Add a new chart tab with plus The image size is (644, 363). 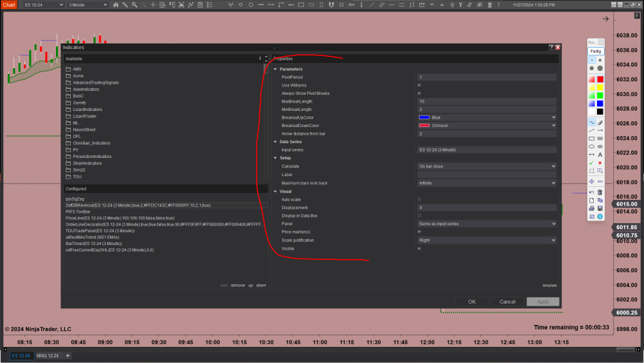pyautogui.click(x=68, y=356)
